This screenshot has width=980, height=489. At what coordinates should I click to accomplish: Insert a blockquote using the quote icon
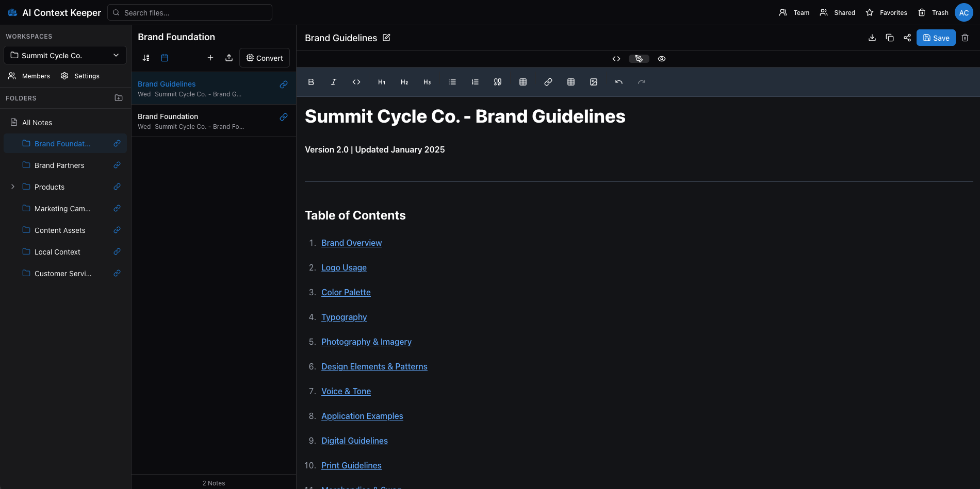pyautogui.click(x=498, y=82)
